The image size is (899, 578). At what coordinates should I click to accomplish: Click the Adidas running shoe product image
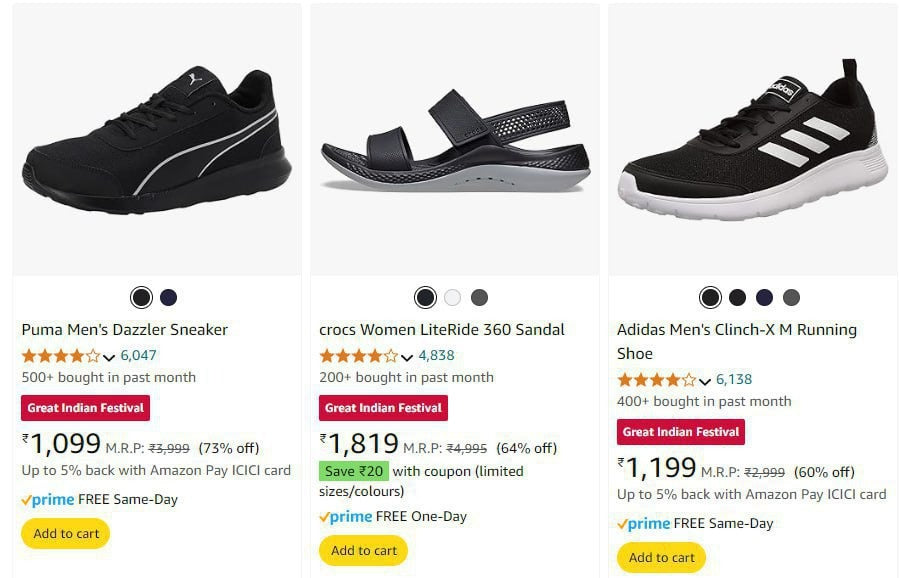[750, 140]
